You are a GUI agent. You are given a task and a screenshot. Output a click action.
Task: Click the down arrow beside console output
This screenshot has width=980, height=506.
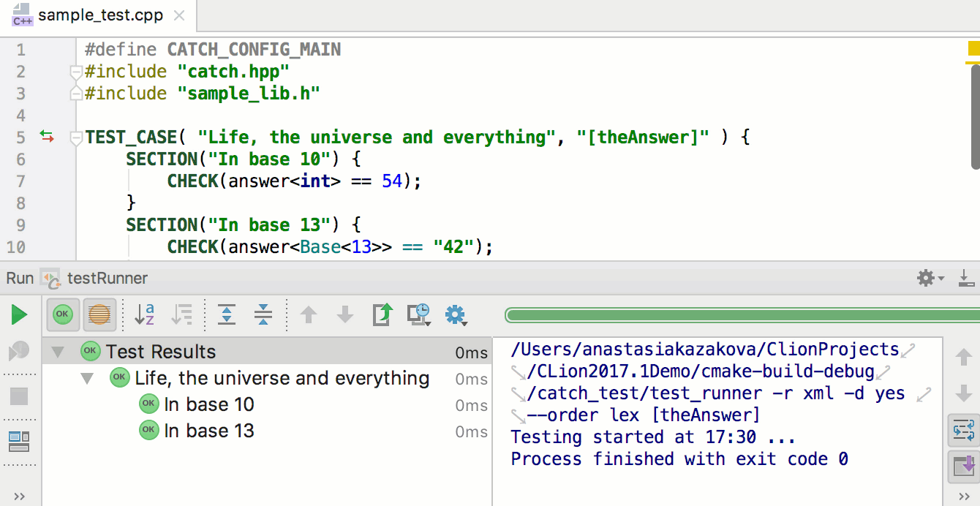point(964,394)
